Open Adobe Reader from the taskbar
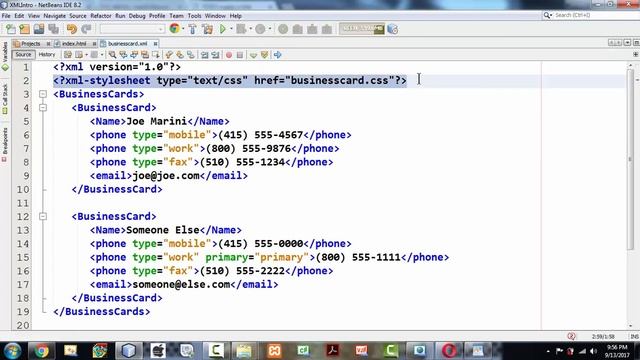 (333, 351)
